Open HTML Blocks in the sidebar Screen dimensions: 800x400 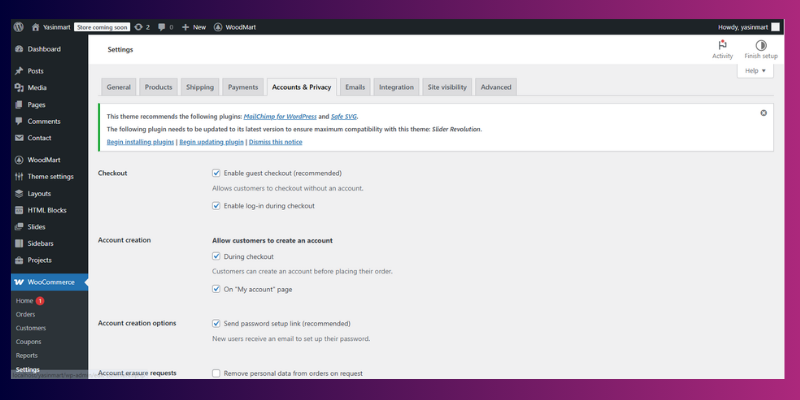coord(47,210)
